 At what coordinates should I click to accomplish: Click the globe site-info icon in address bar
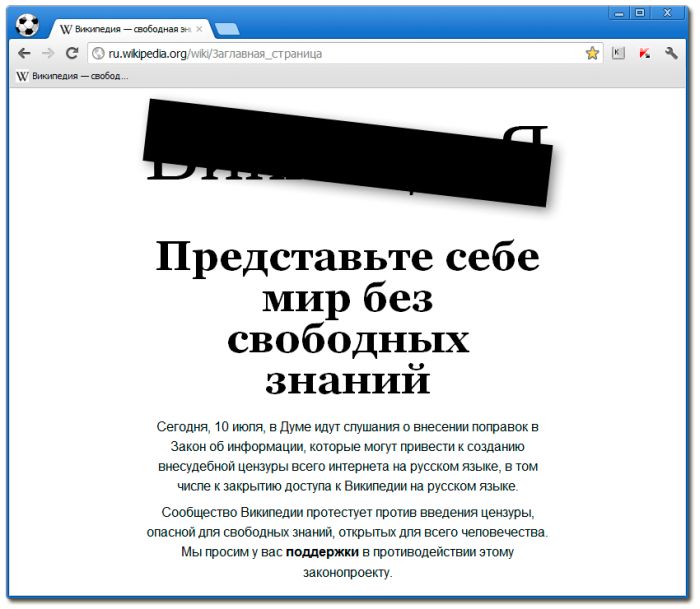pyautogui.click(x=98, y=54)
